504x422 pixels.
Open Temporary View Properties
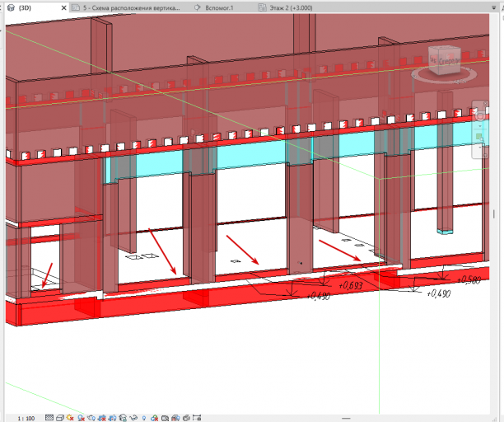click(165, 418)
